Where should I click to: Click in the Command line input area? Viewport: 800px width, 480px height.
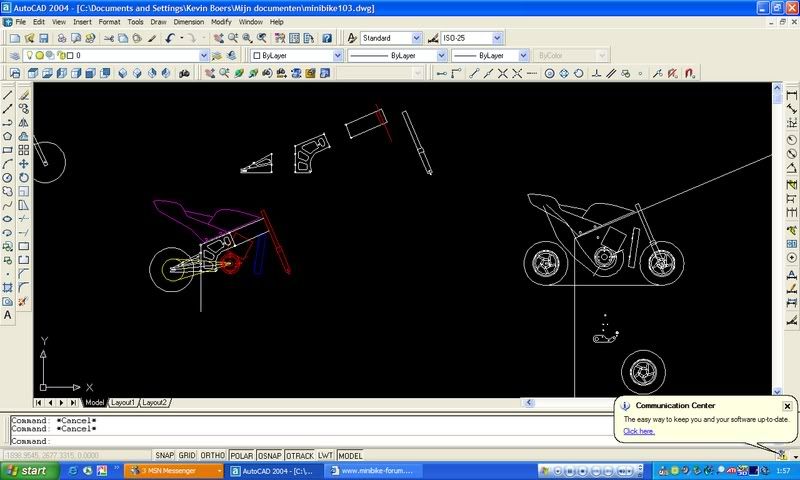[x=300, y=441]
